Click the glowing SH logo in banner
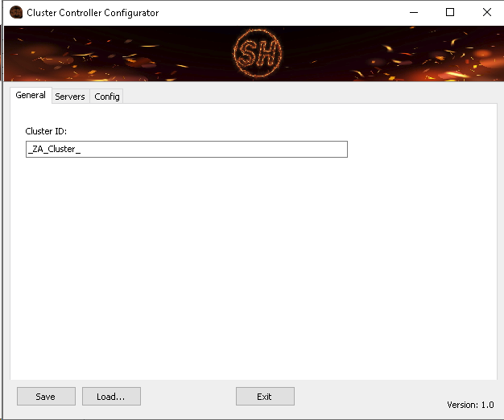This screenshot has height=420, width=504. (252, 54)
